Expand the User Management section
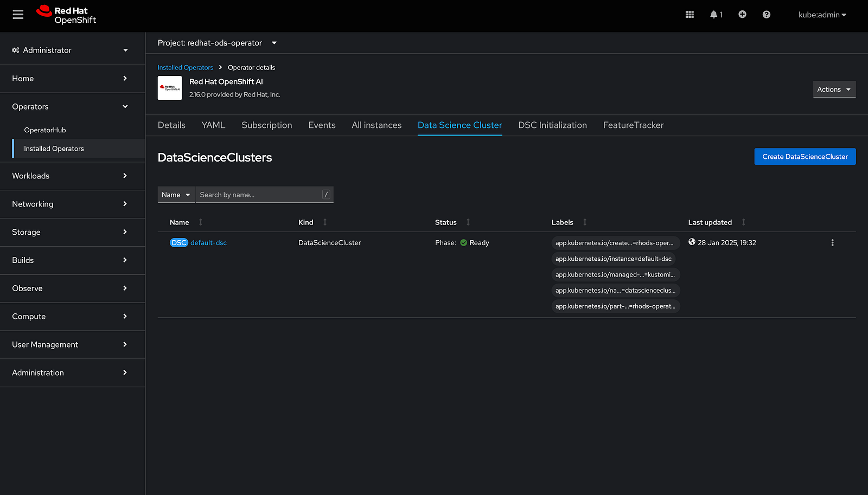 (x=73, y=345)
